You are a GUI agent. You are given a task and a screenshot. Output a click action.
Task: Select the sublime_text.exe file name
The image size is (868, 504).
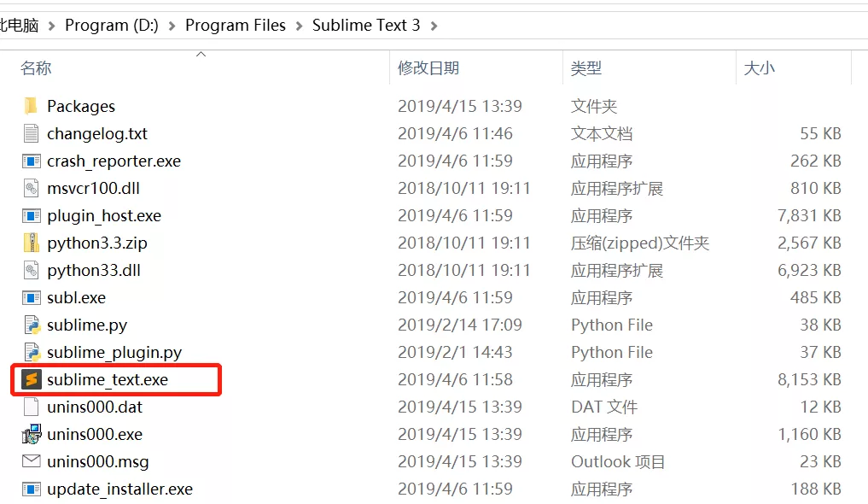pos(108,380)
